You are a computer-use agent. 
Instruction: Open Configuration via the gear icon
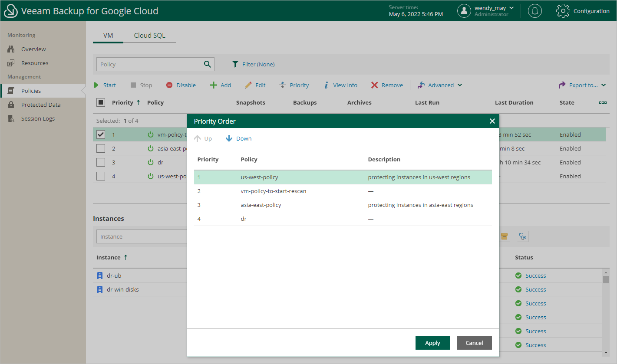tap(563, 11)
